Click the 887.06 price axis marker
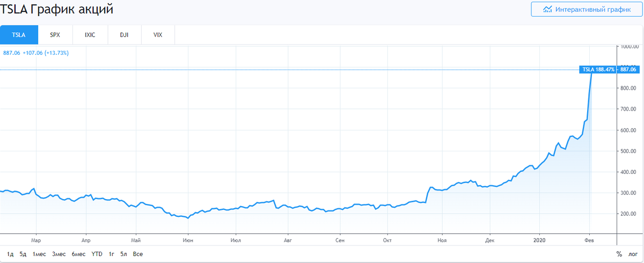Viewport: 644px width, 263px height. (x=628, y=70)
